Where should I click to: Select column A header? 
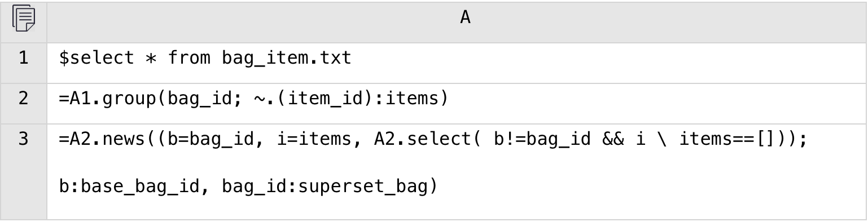click(x=457, y=19)
